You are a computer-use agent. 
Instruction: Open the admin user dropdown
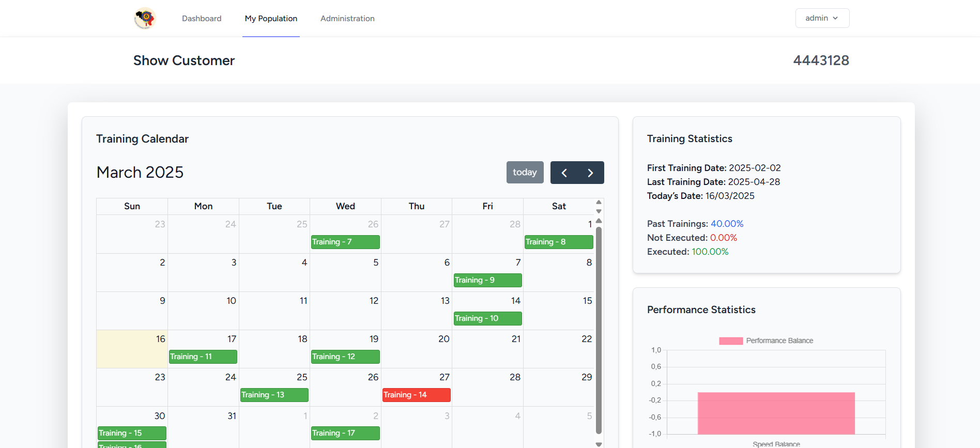pos(822,18)
